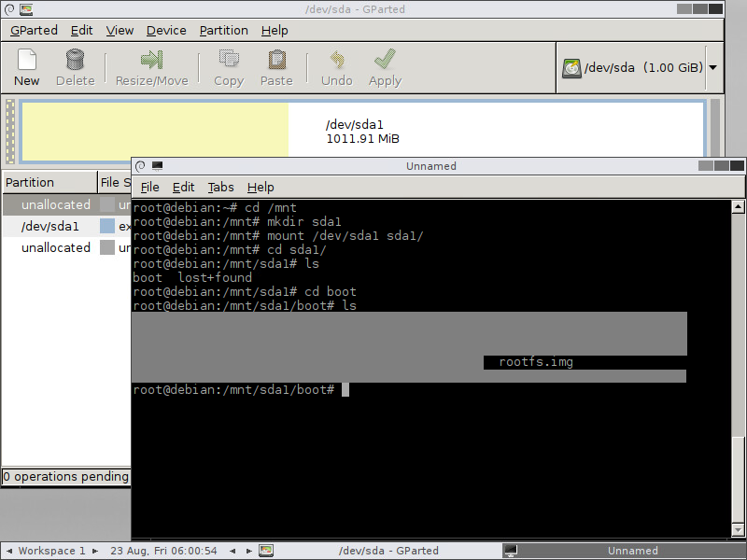Click the taskbar's next window arrow
The width and height of the screenshot is (747, 560).
(x=248, y=551)
